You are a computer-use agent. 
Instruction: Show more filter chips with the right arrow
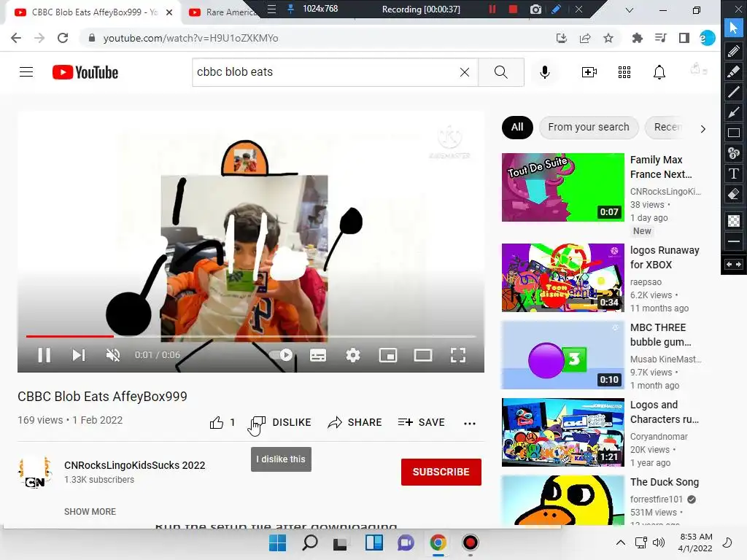click(703, 128)
